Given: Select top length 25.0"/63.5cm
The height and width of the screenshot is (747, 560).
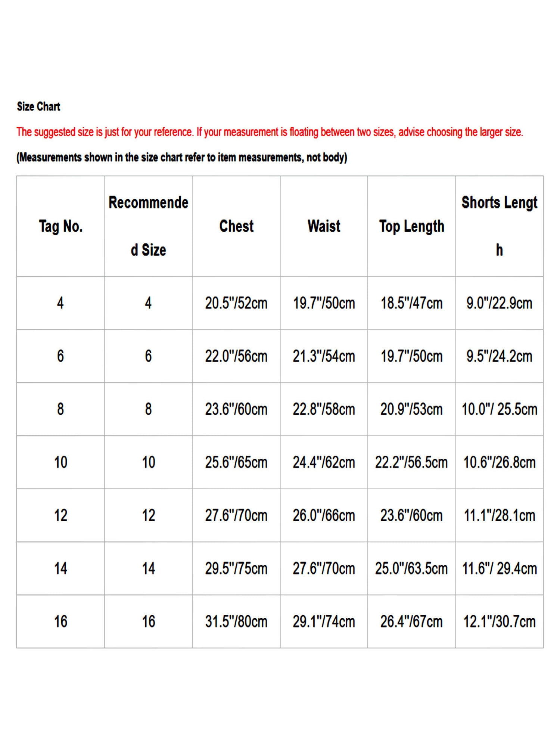Looking at the screenshot, I should click(411, 568).
